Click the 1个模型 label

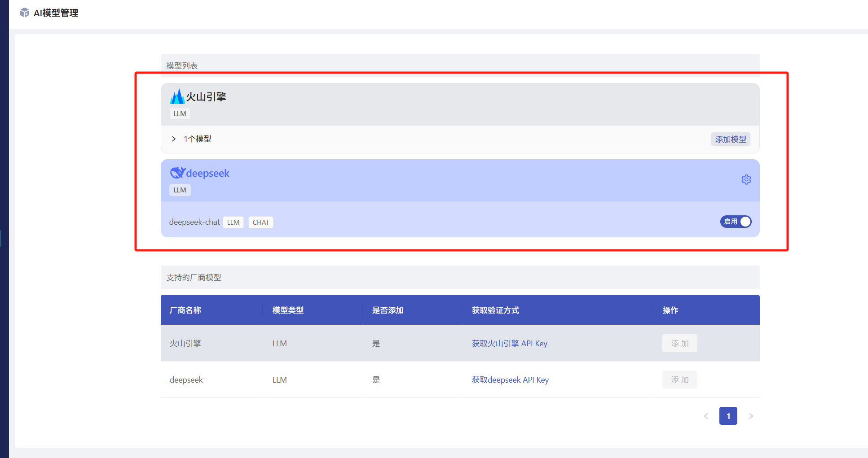pyautogui.click(x=198, y=139)
